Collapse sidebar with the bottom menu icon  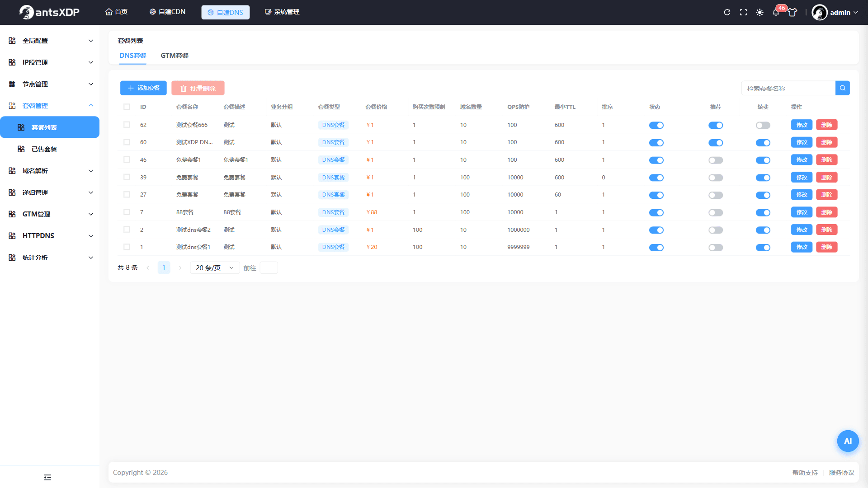48,477
